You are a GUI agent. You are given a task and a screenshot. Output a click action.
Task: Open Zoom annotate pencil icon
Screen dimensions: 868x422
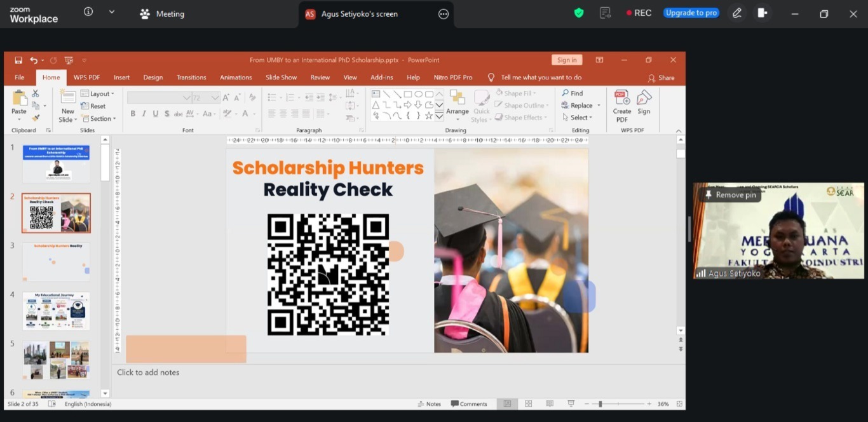736,13
